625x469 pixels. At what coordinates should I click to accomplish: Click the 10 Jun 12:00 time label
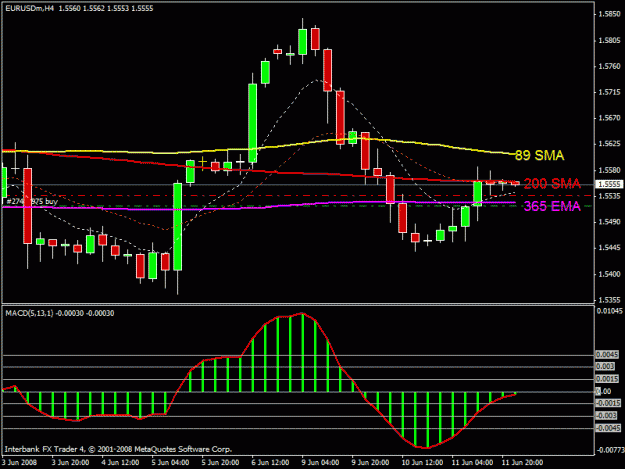tap(422, 462)
